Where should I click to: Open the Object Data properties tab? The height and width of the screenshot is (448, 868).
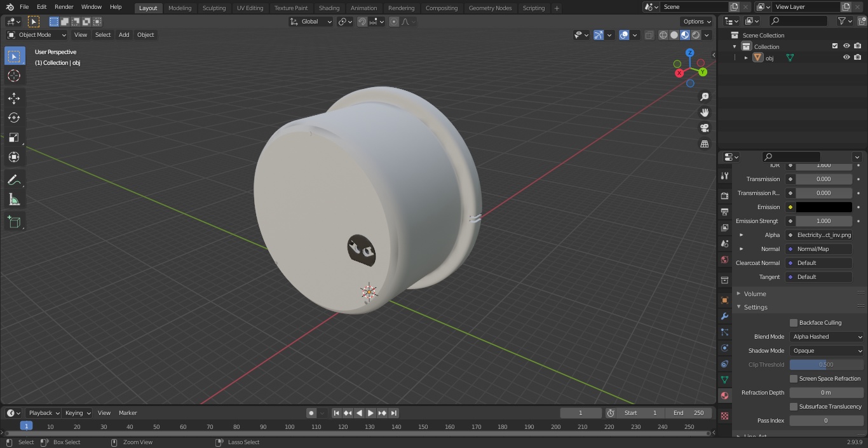pyautogui.click(x=724, y=379)
